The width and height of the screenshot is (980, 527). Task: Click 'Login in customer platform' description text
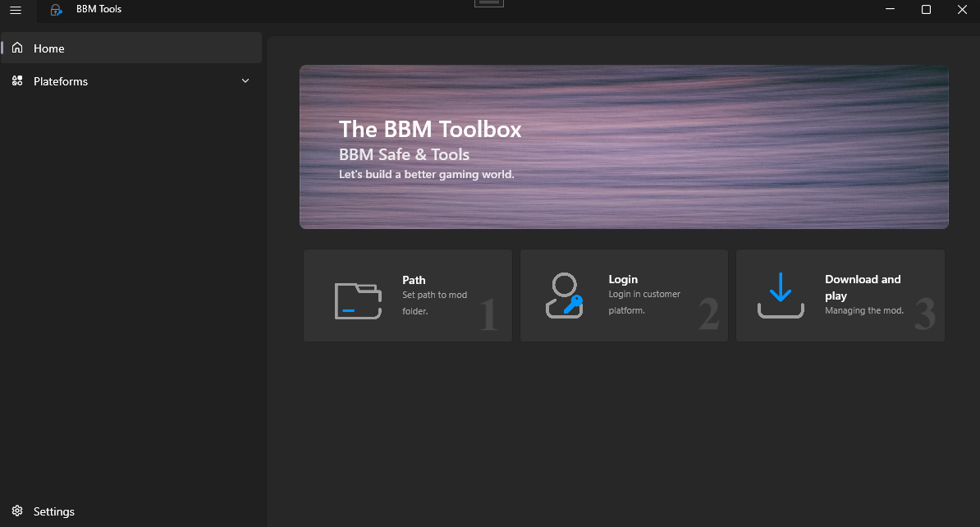643,302
